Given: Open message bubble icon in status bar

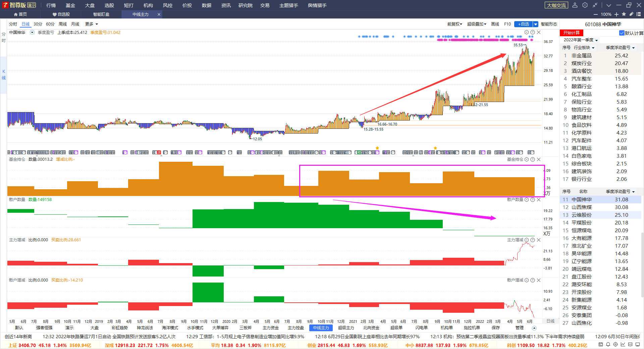Looking at the screenshot, I should point(630,345).
